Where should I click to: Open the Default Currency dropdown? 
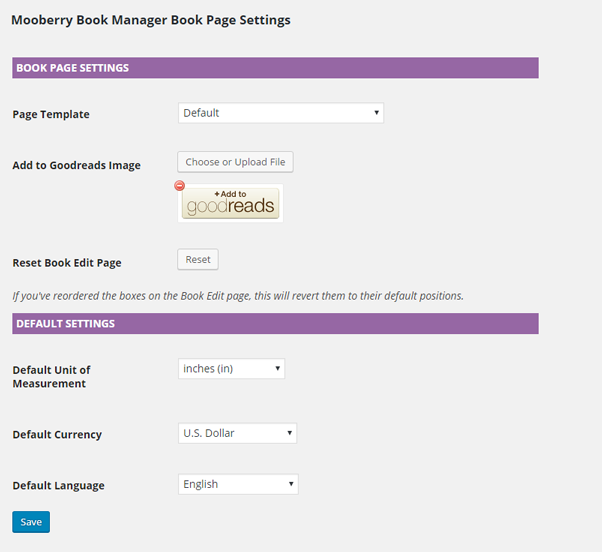[x=237, y=433]
